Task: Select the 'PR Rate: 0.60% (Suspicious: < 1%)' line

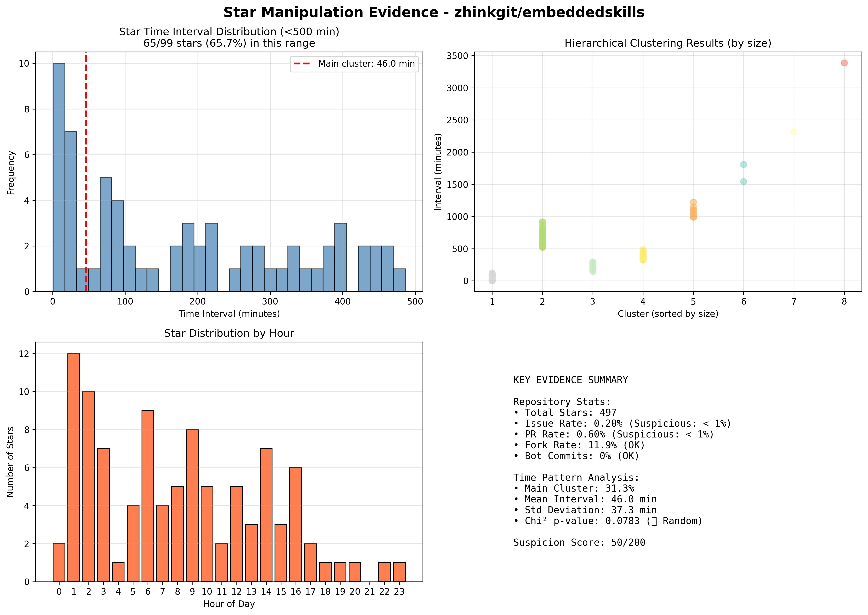Action: [x=613, y=434]
